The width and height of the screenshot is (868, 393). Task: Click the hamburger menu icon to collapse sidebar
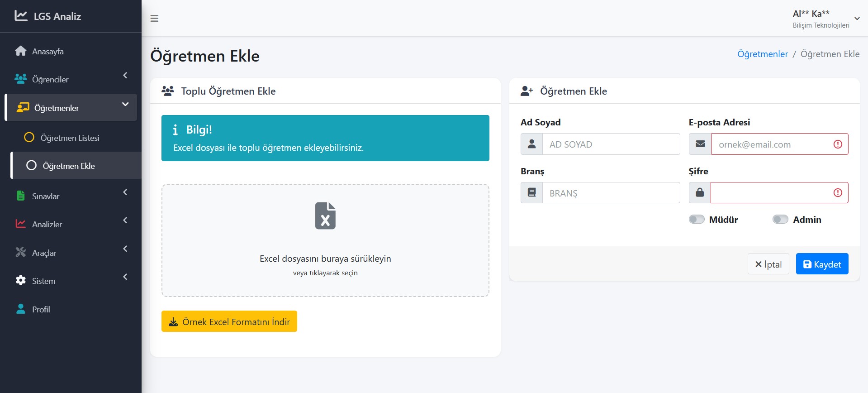[x=154, y=19]
